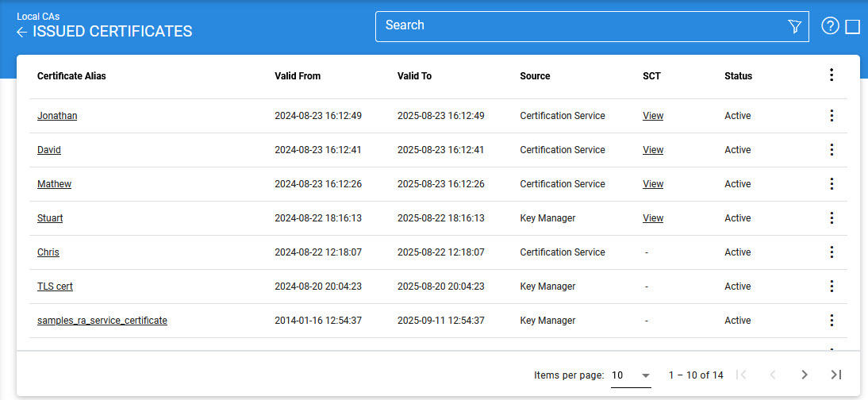Open row actions menu for TLS cert
This screenshot has width=868, height=400.
coord(832,287)
